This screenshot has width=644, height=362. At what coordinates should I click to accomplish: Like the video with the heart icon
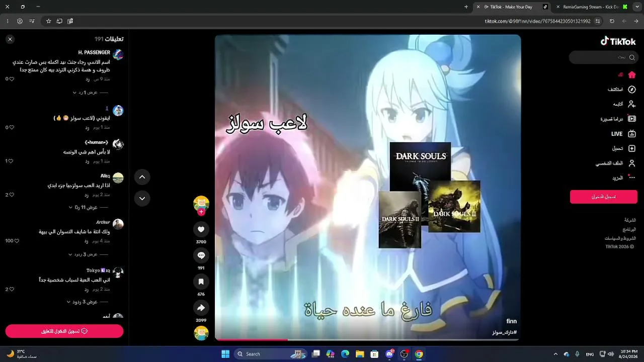(x=201, y=229)
